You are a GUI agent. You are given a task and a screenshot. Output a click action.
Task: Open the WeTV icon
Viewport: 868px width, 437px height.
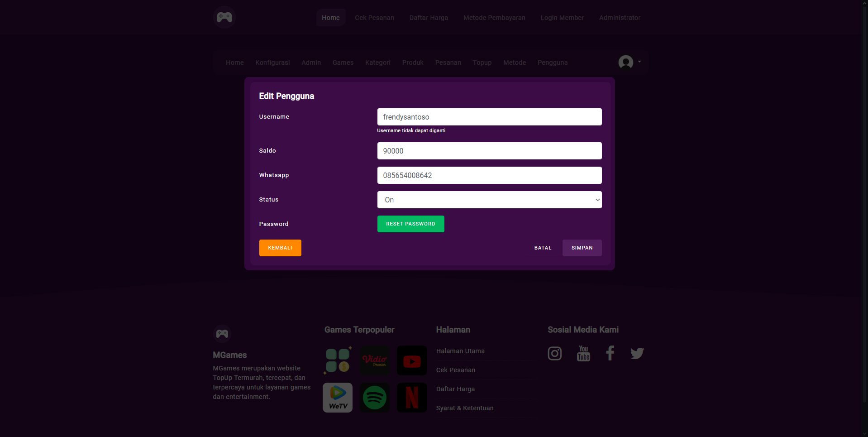pos(338,398)
